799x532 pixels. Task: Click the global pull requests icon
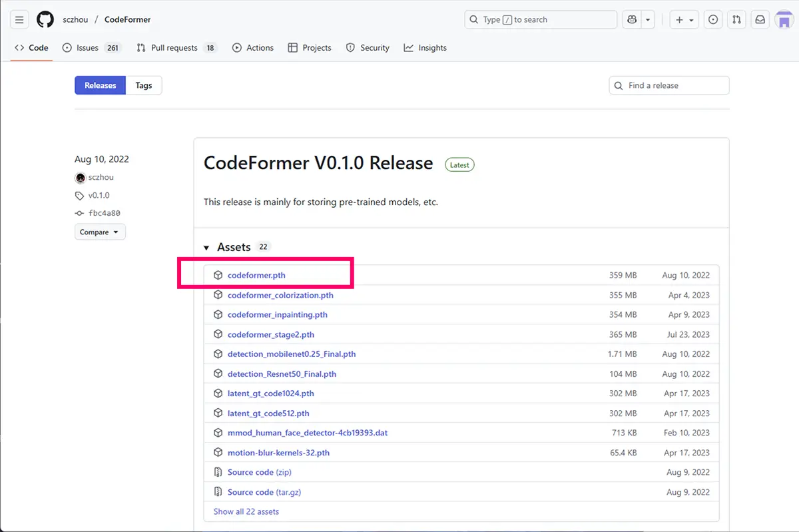click(x=736, y=19)
